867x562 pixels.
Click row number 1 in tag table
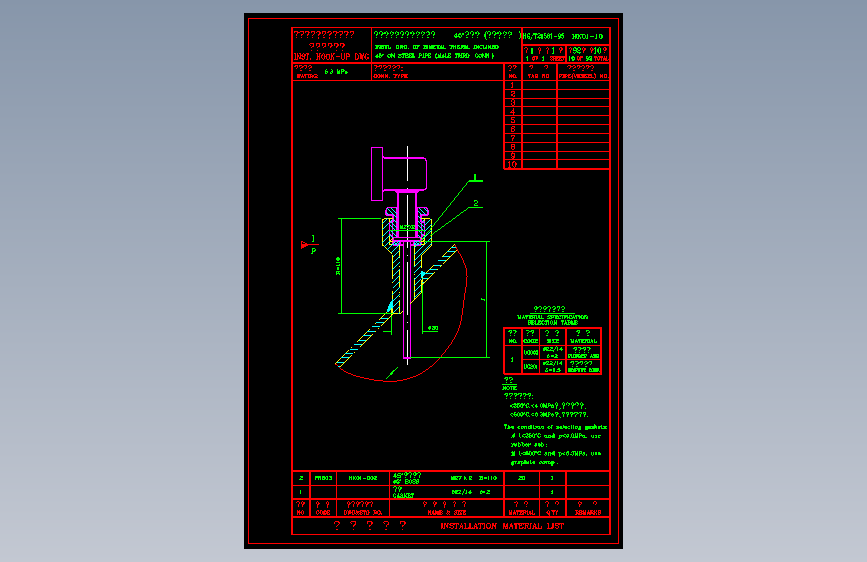513,85
